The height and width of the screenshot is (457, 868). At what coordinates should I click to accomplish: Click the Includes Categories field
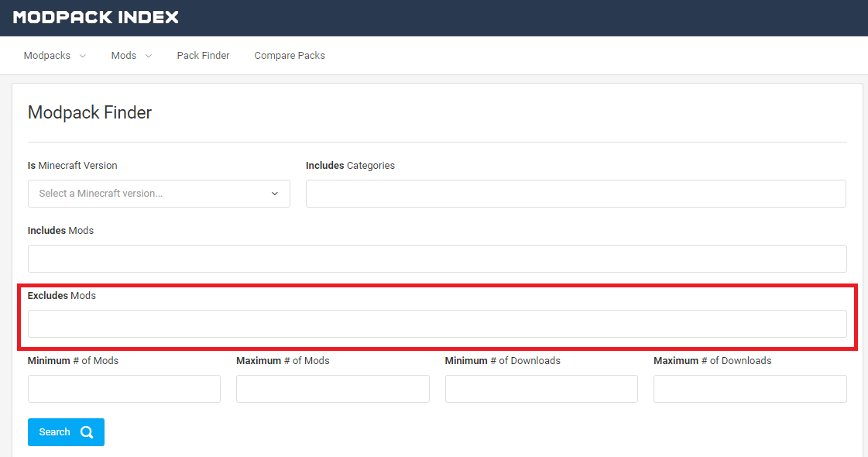point(575,194)
